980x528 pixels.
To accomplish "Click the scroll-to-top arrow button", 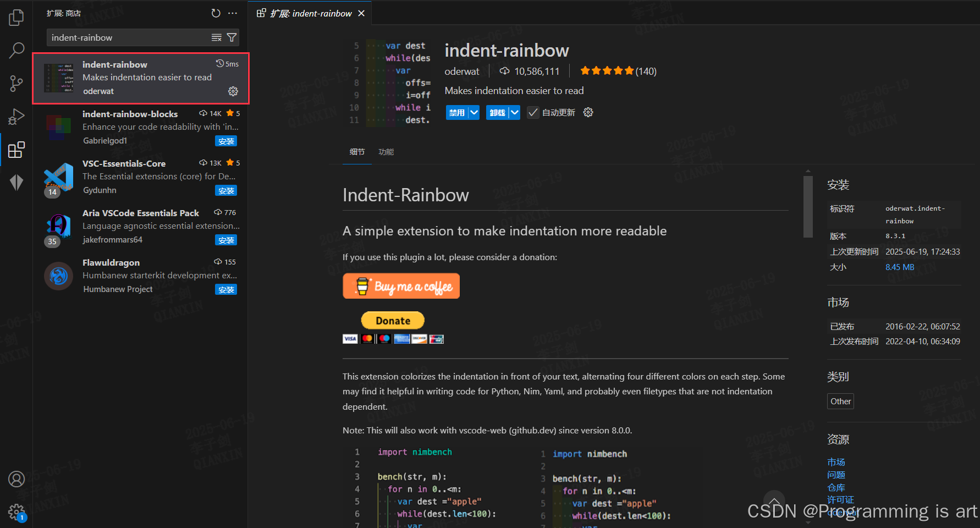I will pyautogui.click(x=774, y=501).
